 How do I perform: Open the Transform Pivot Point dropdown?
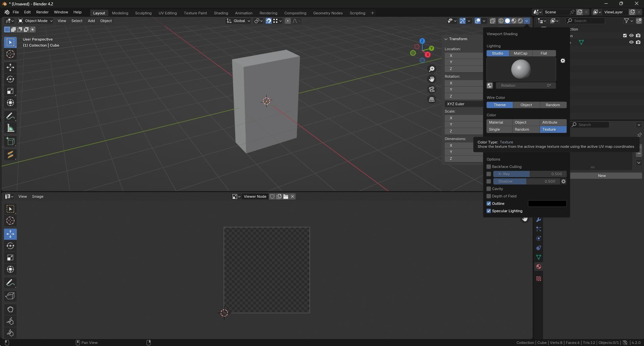258,20
